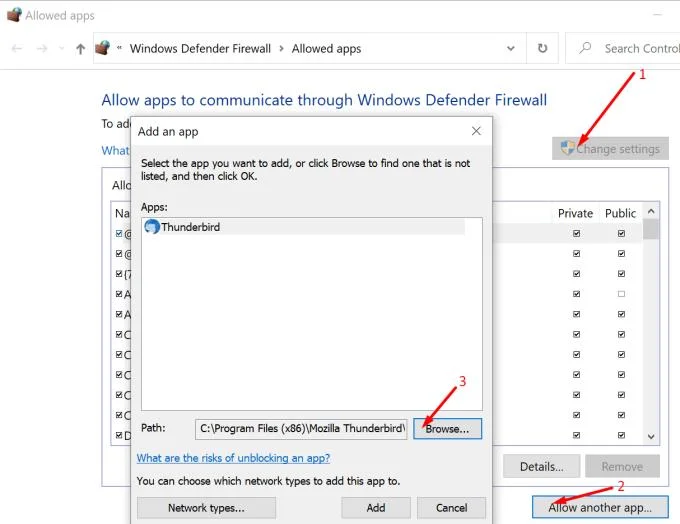Toggle Private checkbox in the last row
Screen dimensions: 680x524
tap(576, 435)
